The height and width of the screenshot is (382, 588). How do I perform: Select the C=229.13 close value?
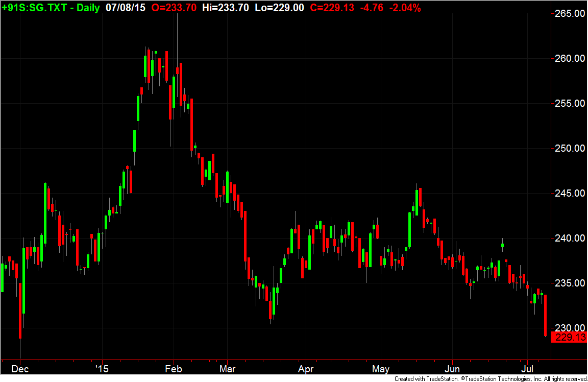pyautogui.click(x=332, y=8)
